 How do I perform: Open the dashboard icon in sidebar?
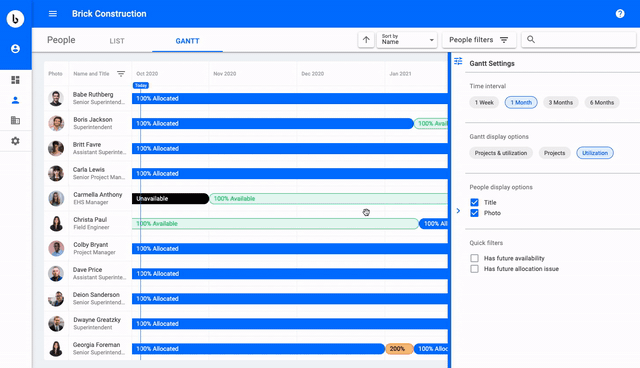pyautogui.click(x=15, y=80)
